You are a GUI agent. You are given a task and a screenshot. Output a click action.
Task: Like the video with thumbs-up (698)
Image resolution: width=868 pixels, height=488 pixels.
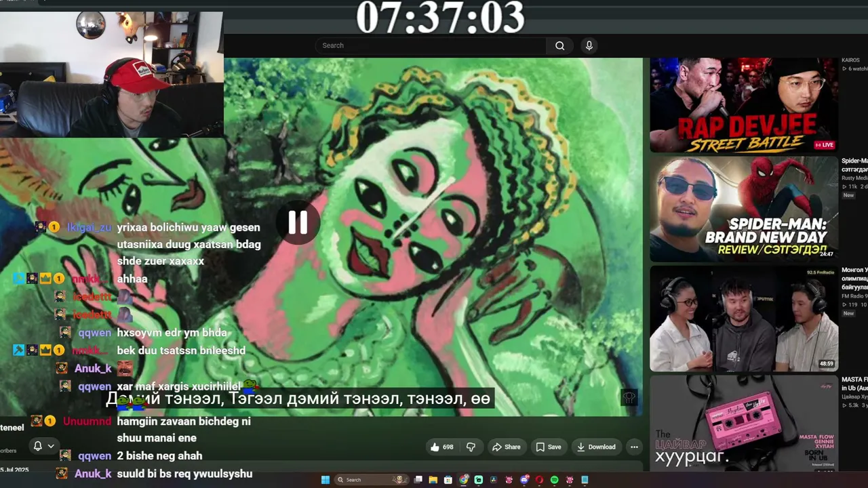(442, 447)
